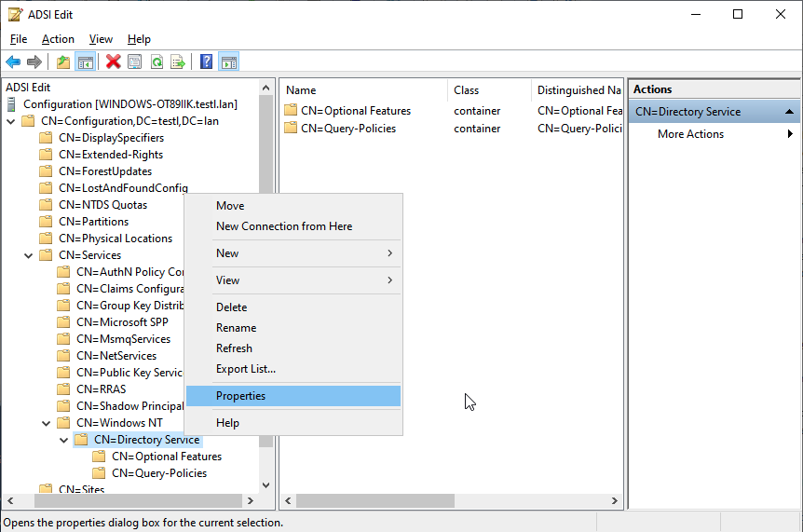803x532 pixels.
Task: Open the Action menu in menu bar
Action: pos(58,39)
